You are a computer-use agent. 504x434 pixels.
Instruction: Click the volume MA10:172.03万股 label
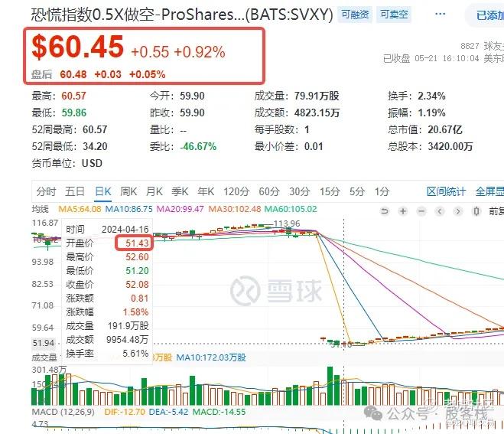click(x=211, y=357)
